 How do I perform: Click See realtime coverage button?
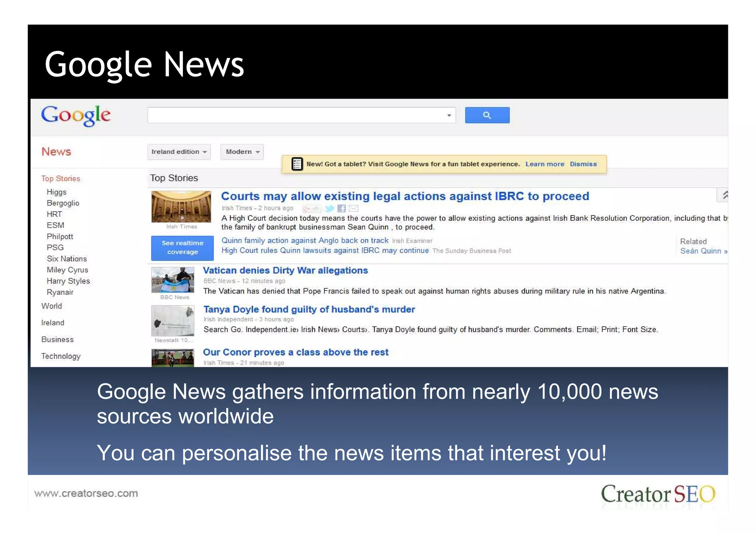(x=182, y=248)
